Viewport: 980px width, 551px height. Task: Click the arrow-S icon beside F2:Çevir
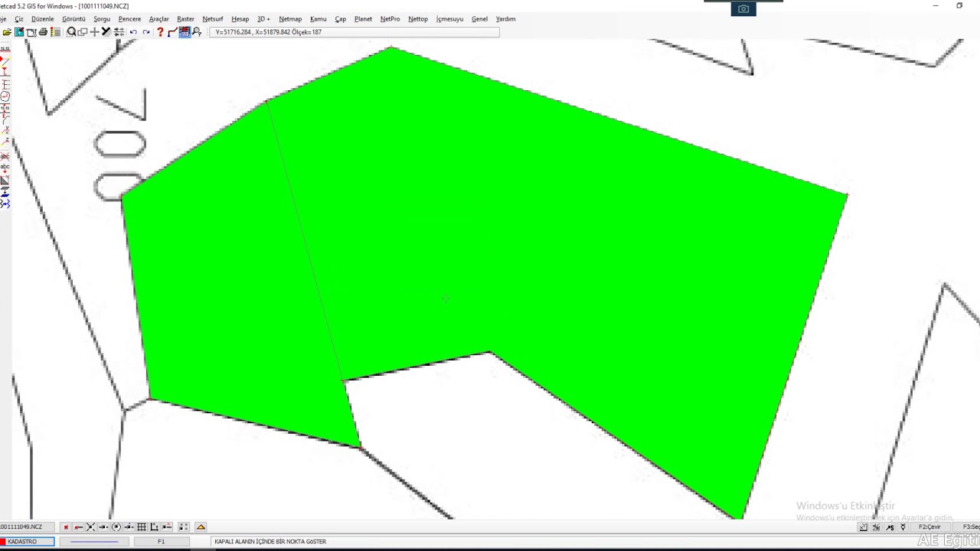tap(890, 527)
